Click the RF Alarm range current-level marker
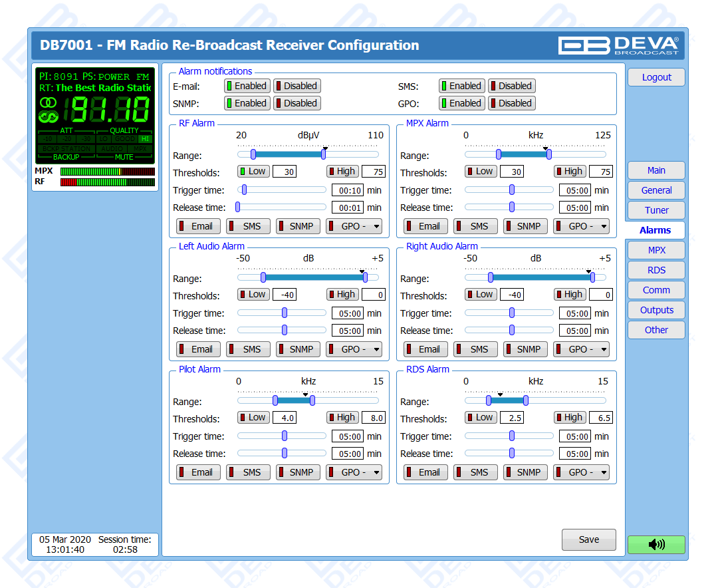The image size is (716, 588). [325, 148]
